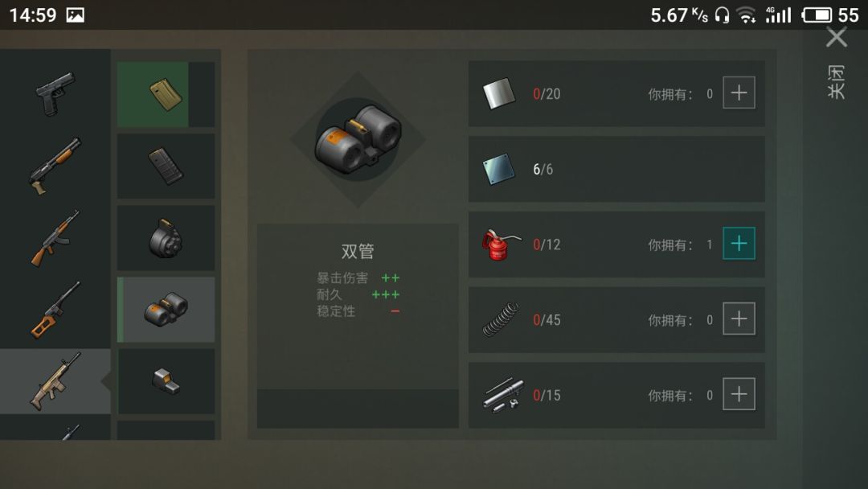868x489 pixels.
Task: Choose the holographic sight modification
Action: click(x=166, y=381)
